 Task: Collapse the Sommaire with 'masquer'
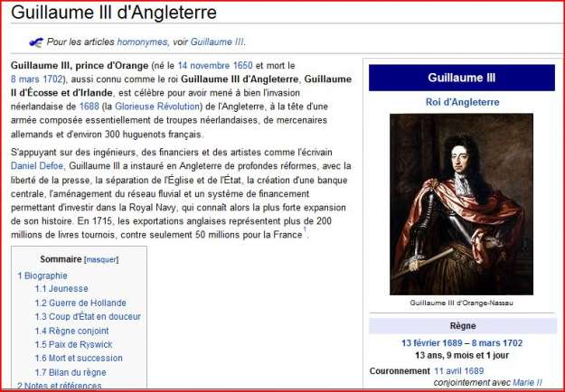(x=101, y=259)
